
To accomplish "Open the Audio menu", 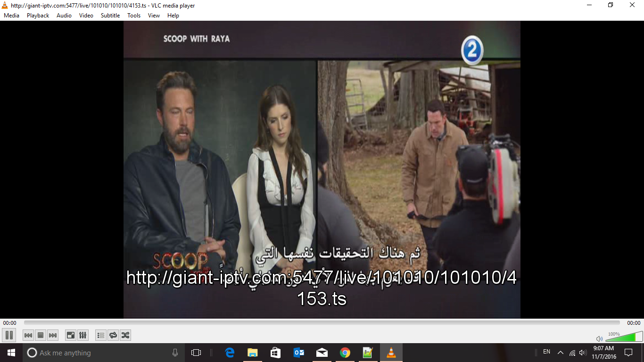I will point(64,16).
